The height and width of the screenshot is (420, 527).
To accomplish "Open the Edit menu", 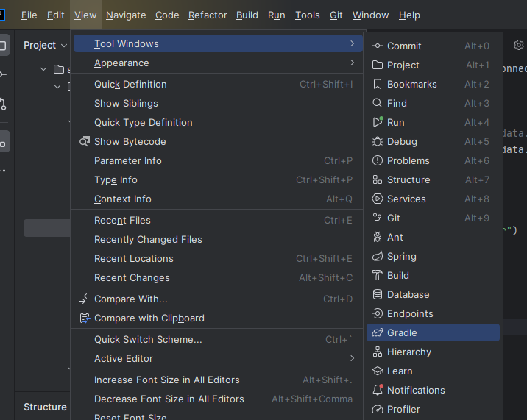I will click(55, 15).
